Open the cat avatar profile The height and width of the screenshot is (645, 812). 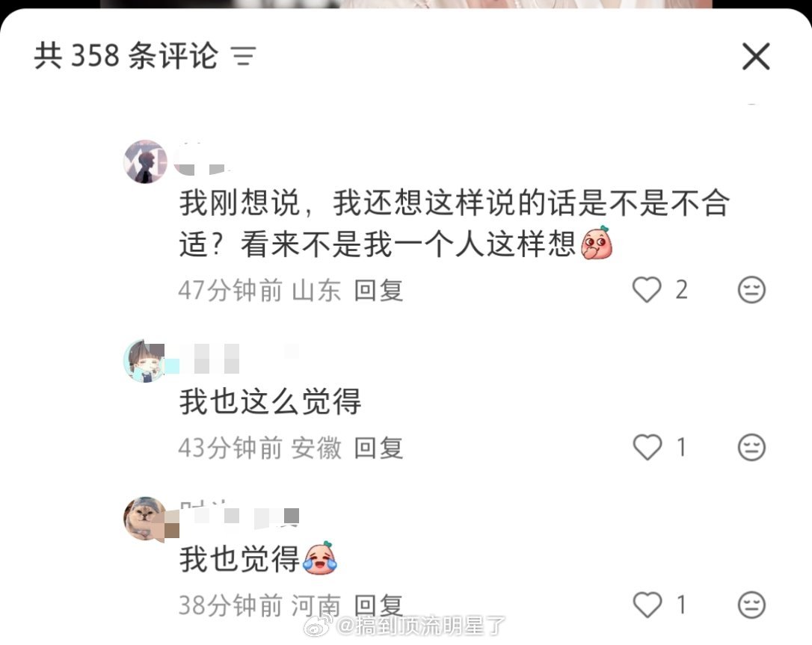tap(145, 519)
